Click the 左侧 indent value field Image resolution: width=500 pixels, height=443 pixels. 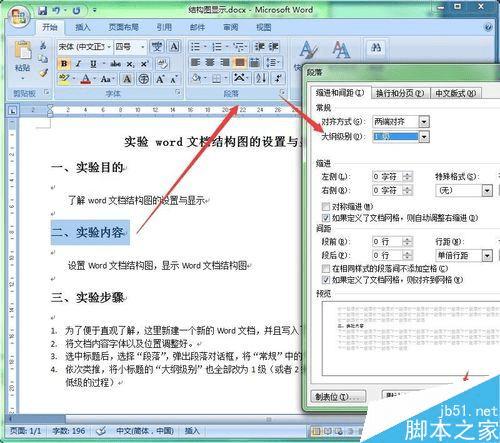click(x=387, y=177)
